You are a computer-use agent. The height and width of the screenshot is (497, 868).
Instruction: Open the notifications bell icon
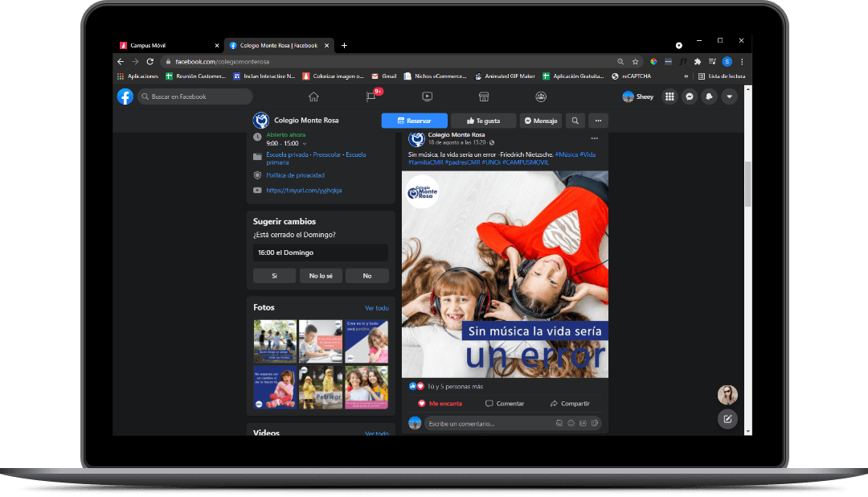coord(709,97)
